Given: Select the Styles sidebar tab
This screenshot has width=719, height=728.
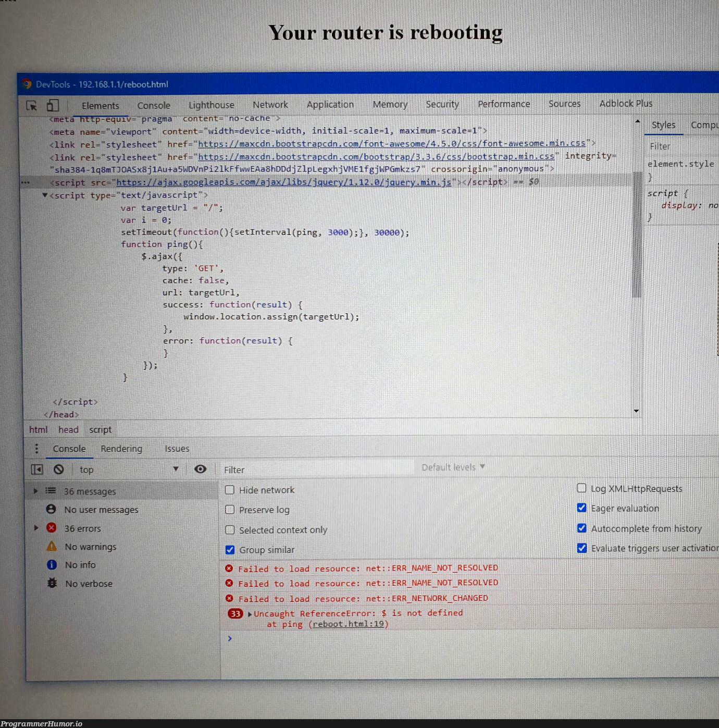Looking at the screenshot, I should [x=663, y=125].
